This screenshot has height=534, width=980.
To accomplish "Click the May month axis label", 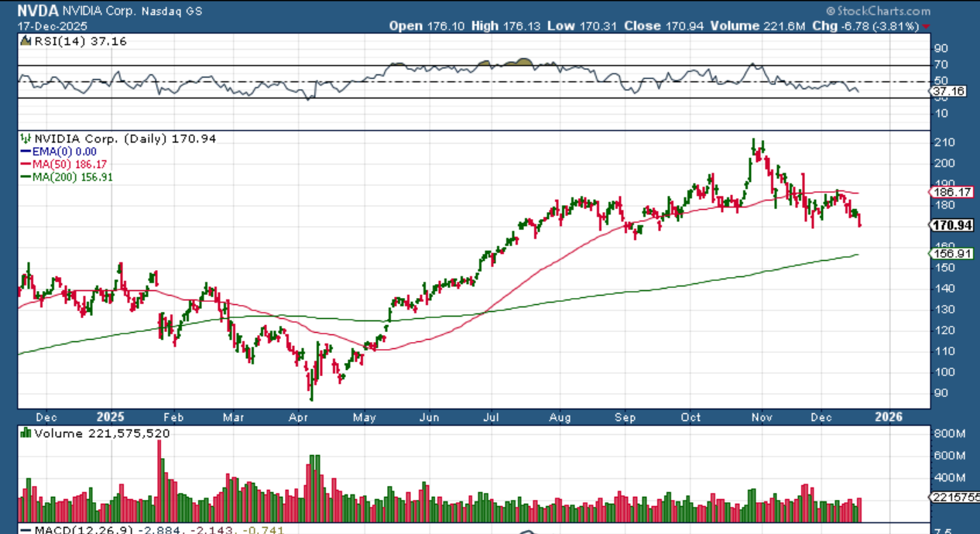I will (x=364, y=417).
